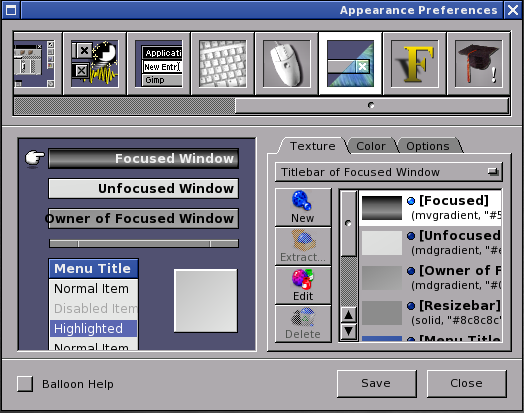Screen dimensions: 524x413
Task: Click the texture list scroll up arrow
Action: [x=349, y=315]
